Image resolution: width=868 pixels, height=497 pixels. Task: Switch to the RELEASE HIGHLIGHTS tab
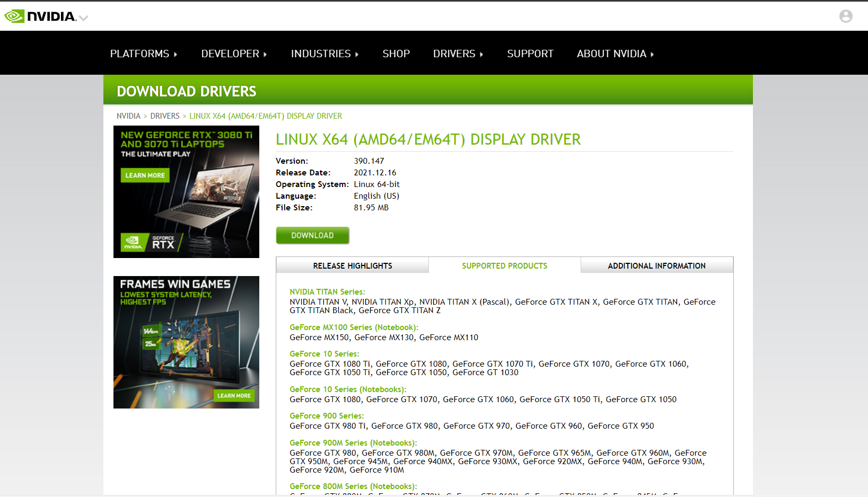pyautogui.click(x=353, y=265)
